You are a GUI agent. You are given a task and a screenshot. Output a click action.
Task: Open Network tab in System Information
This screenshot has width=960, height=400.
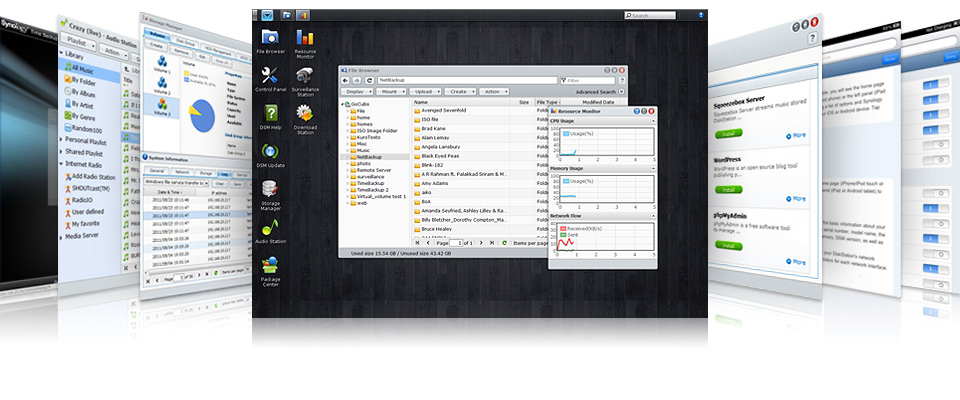181,173
